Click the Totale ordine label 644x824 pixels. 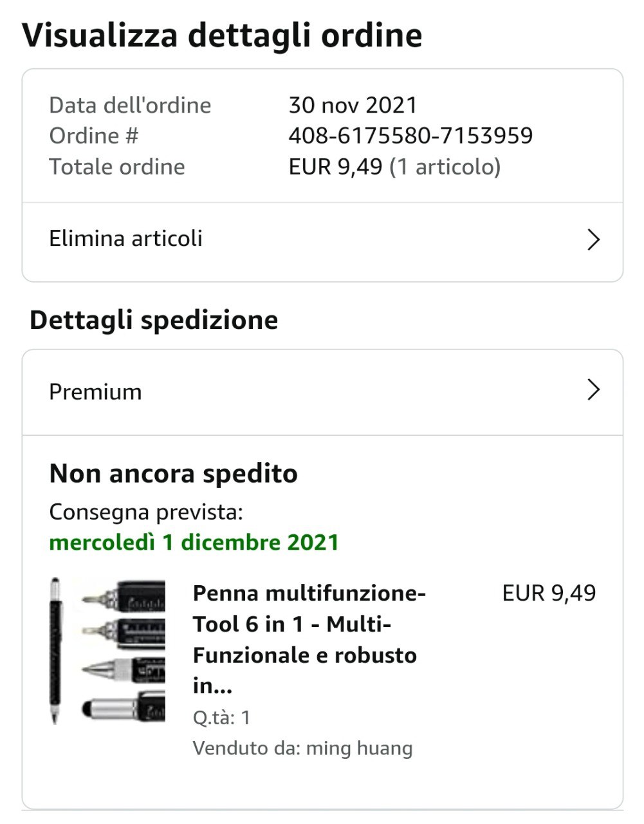[117, 167]
